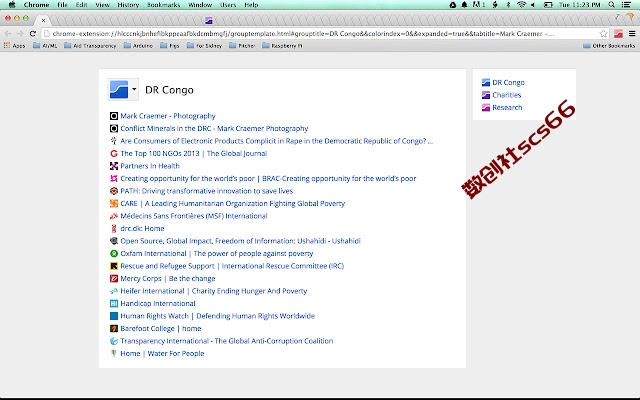
Task: Select Research group in sidebar
Action: coord(502,107)
